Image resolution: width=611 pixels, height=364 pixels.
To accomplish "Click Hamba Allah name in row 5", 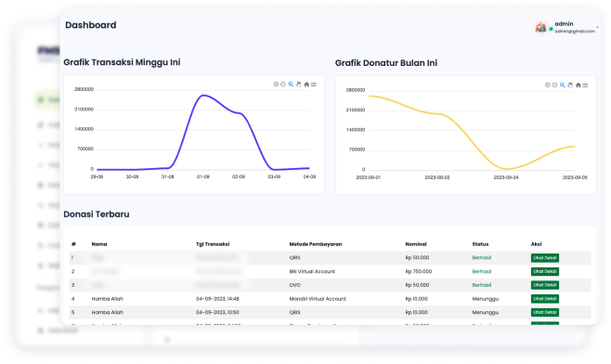I will tap(107, 313).
